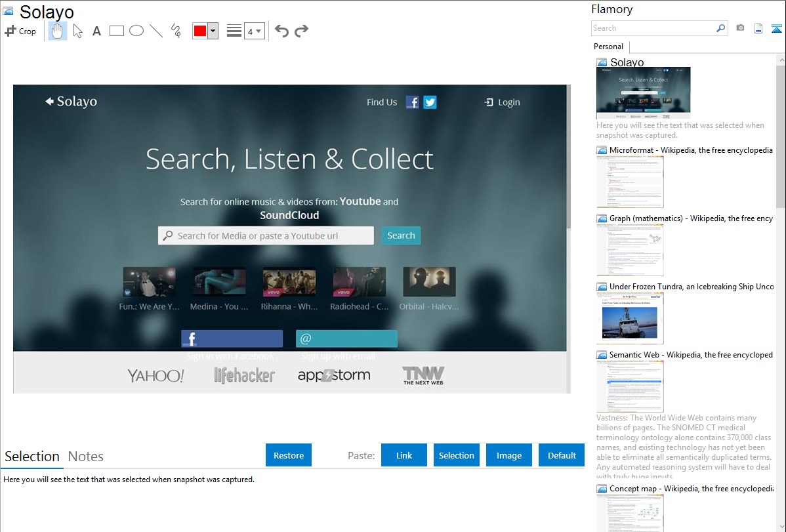This screenshot has width=786, height=532.
Task: Click the Solayo window icon in title
Action: click(8, 11)
